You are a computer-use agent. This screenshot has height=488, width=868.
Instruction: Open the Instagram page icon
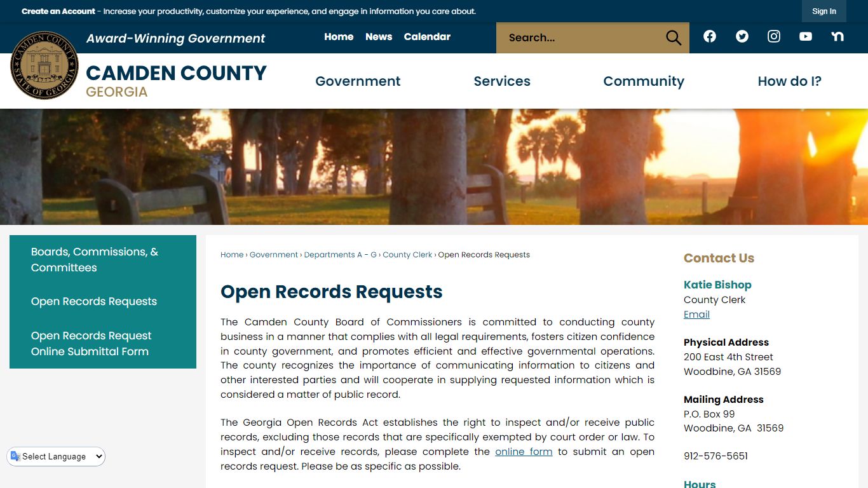pos(774,36)
